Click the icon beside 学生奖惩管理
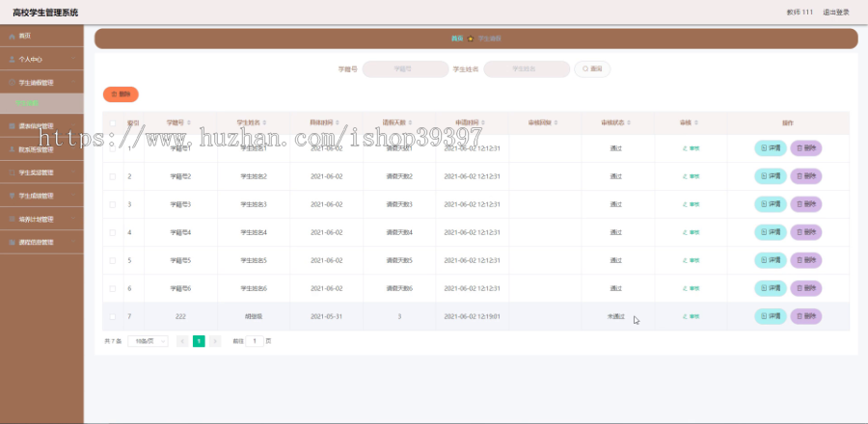 pyautogui.click(x=13, y=172)
